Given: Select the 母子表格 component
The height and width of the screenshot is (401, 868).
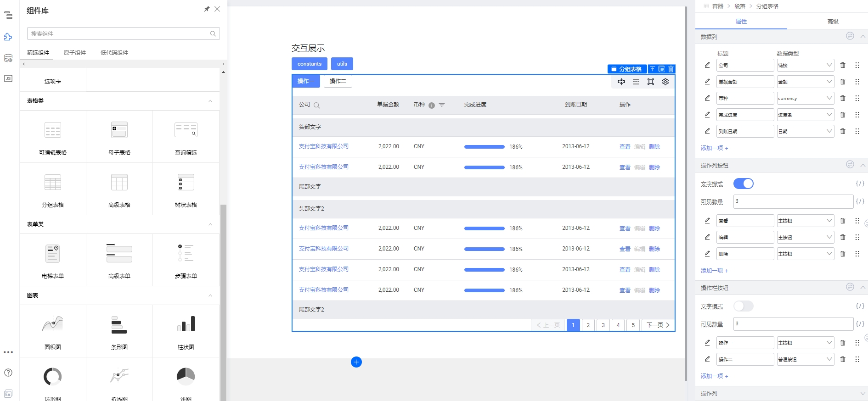Looking at the screenshot, I should click(x=119, y=137).
